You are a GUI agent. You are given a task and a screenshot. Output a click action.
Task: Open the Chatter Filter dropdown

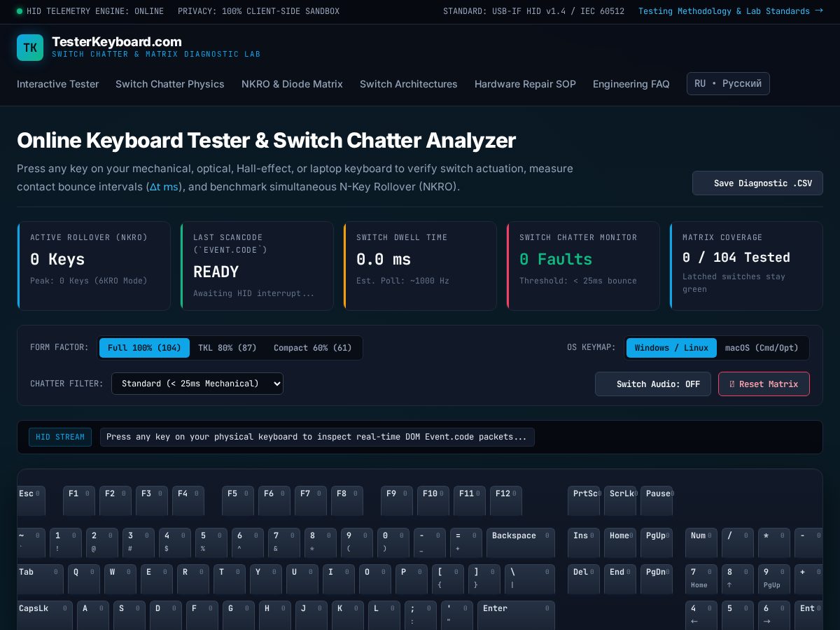click(197, 384)
